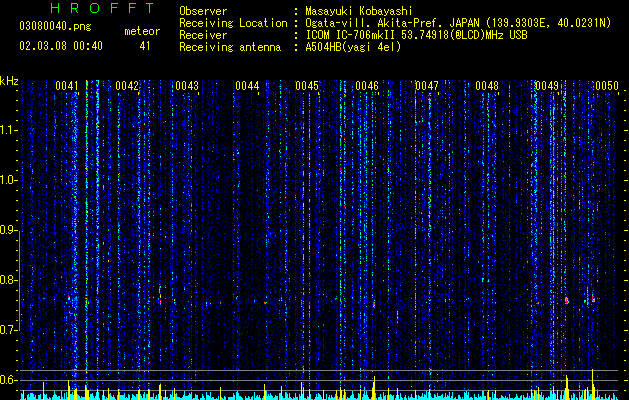
Task: Click the 0.6 kHz axis label
Action: (x=8, y=380)
